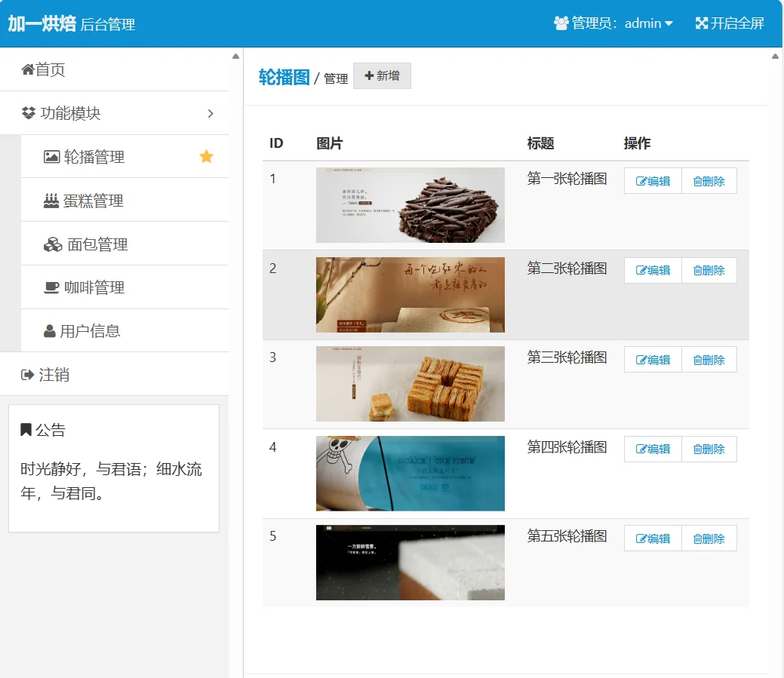Click the 新增 button to add carousel

[382, 75]
